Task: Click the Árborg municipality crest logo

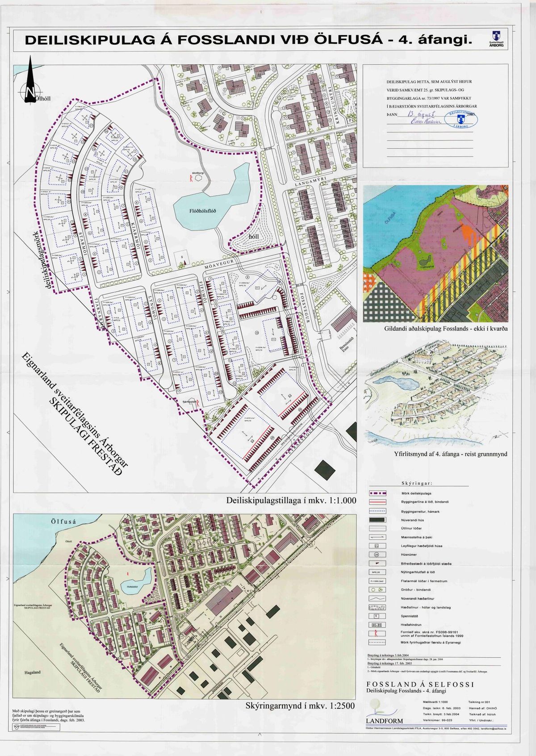Action: tap(495, 38)
